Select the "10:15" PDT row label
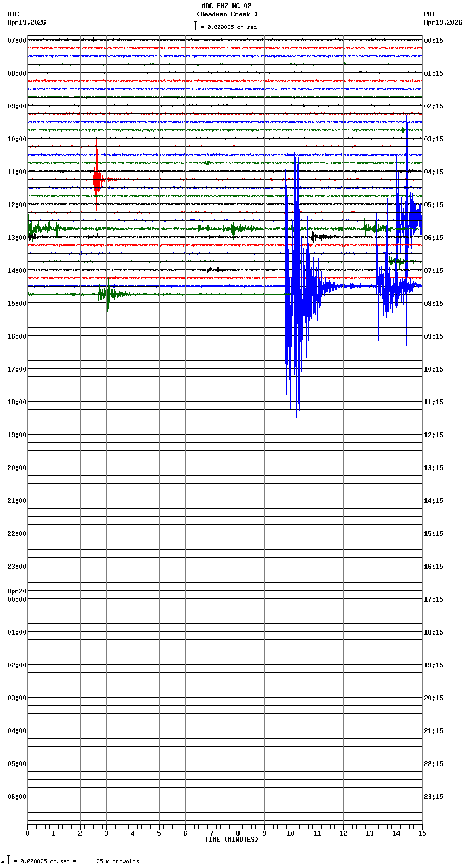This screenshot has width=466, height=868. click(x=434, y=369)
